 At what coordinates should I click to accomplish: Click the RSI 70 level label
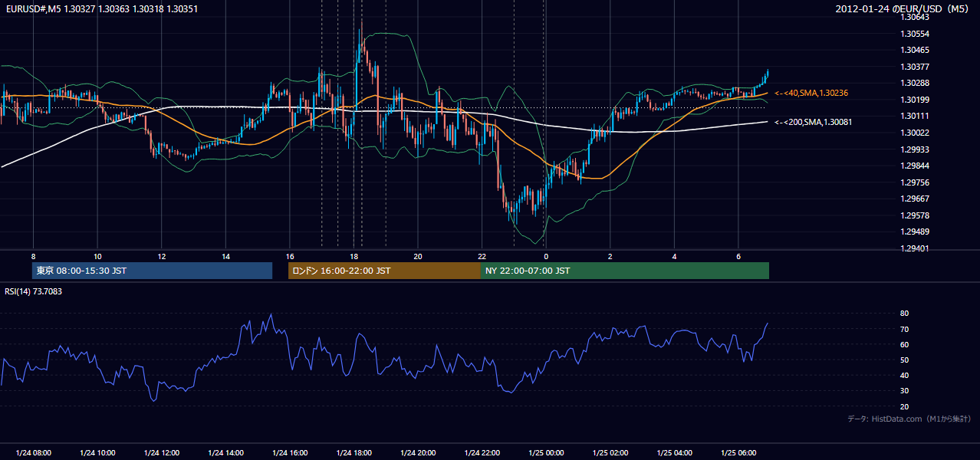point(904,329)
